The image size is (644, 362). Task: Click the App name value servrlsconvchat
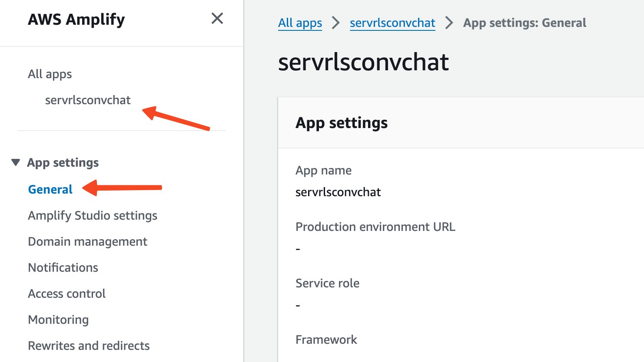338,192
